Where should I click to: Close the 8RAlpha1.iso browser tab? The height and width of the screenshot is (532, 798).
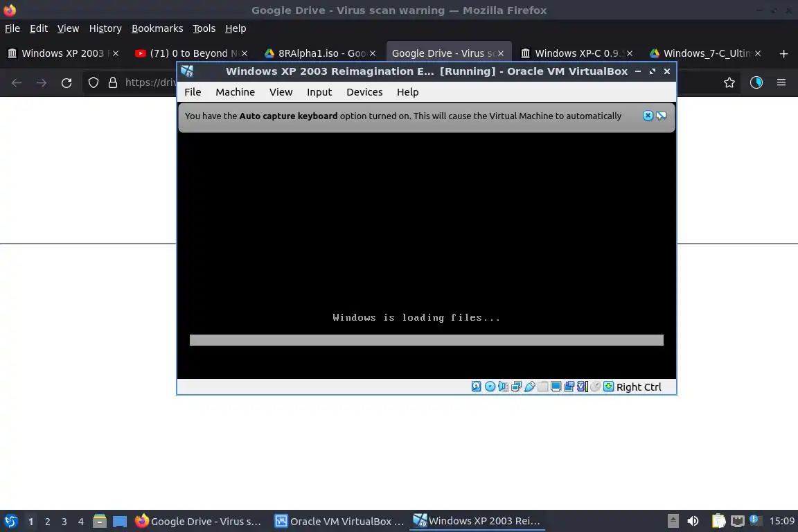tap(373, 53)
